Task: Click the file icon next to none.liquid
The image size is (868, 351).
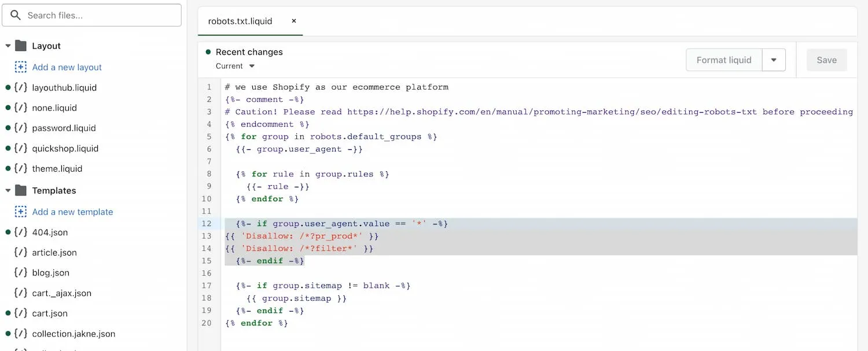Action: coord(21,108)
